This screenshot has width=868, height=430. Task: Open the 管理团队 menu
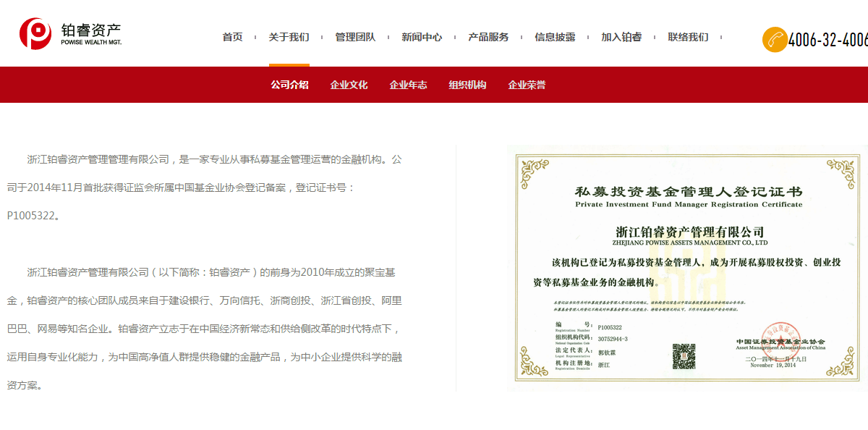pos(355,37)
